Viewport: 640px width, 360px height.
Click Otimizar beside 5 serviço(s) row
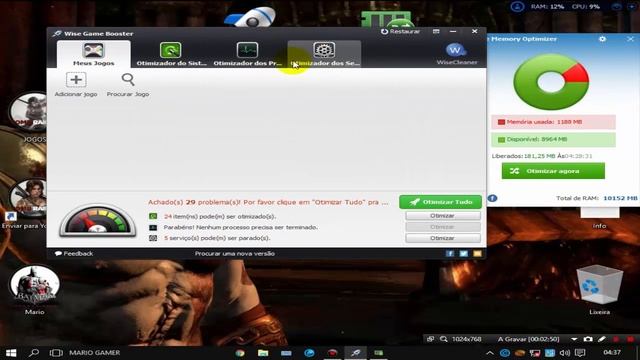443,238
